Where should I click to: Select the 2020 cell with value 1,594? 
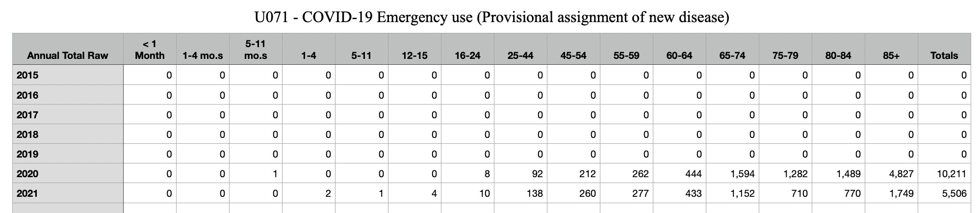732,173
